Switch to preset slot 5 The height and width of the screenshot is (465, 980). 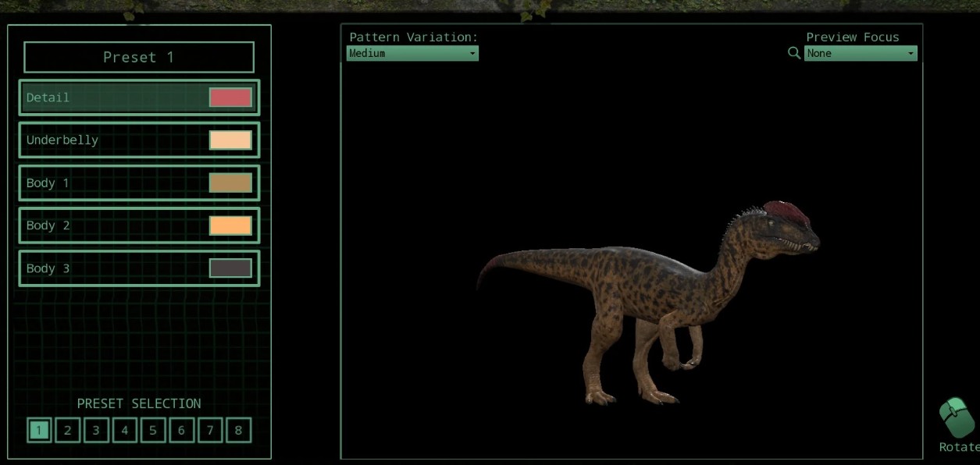tap(153, 430)
